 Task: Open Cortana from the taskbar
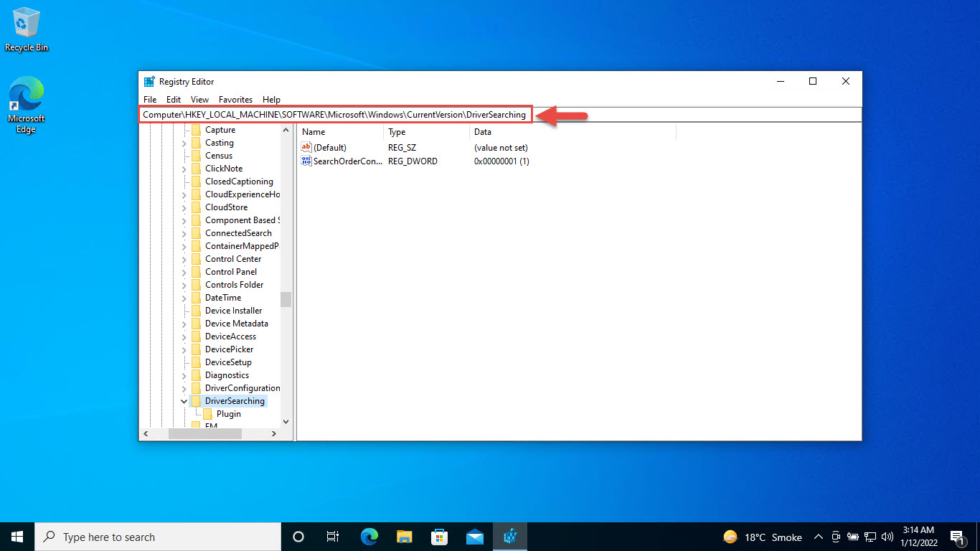[298, 537]
